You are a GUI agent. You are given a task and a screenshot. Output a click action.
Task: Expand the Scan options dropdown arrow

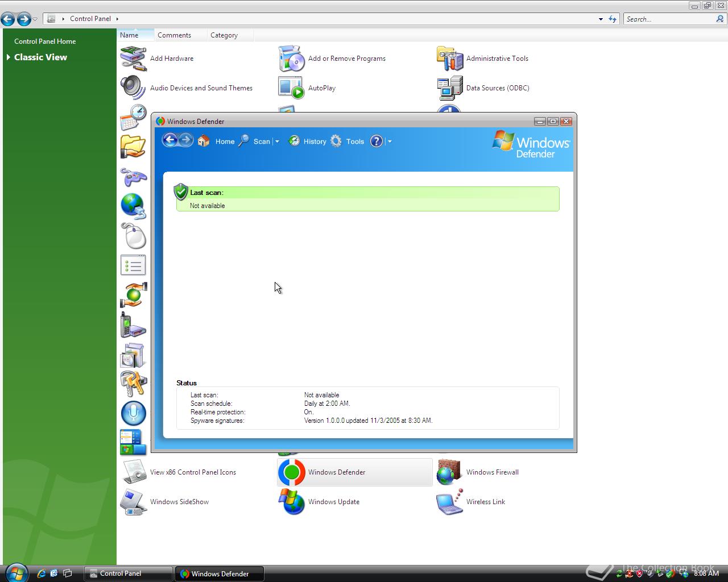[x=277, y=142]
